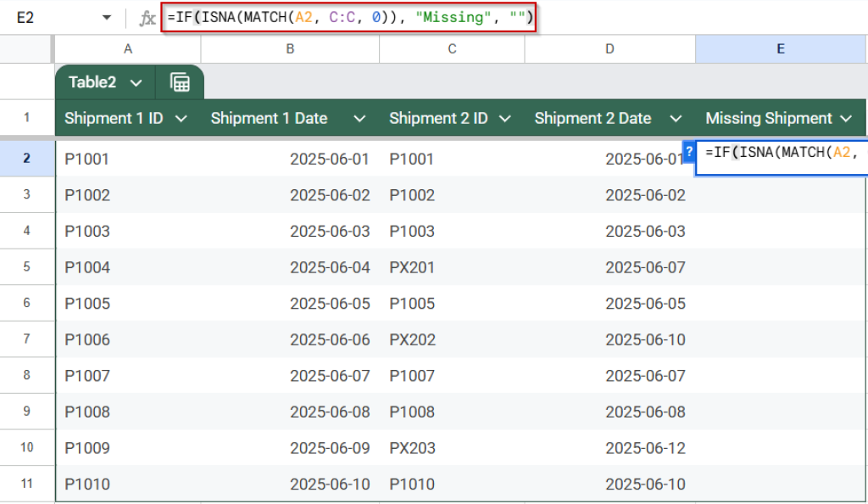Select column A header
868x504 pixels.
[x=126, y=48]
